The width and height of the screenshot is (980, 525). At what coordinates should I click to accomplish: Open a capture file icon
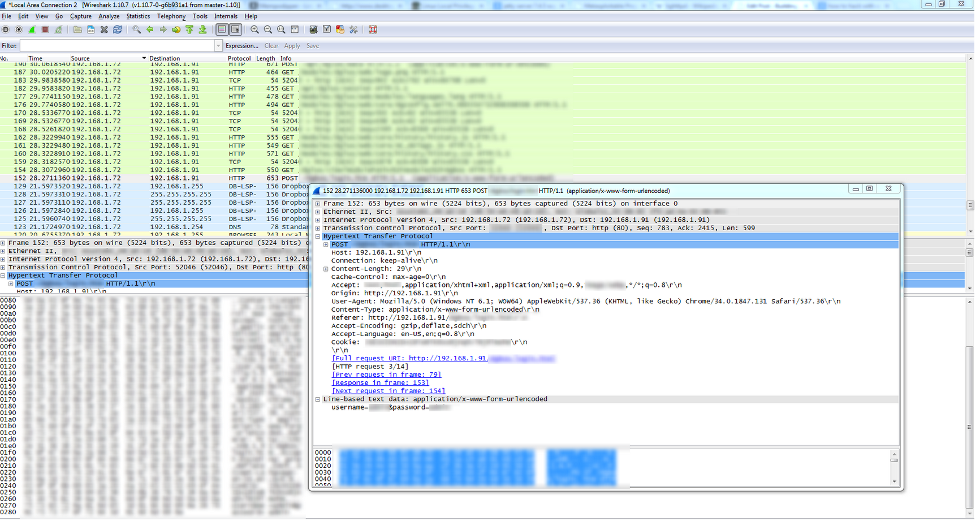pos(77,29)
